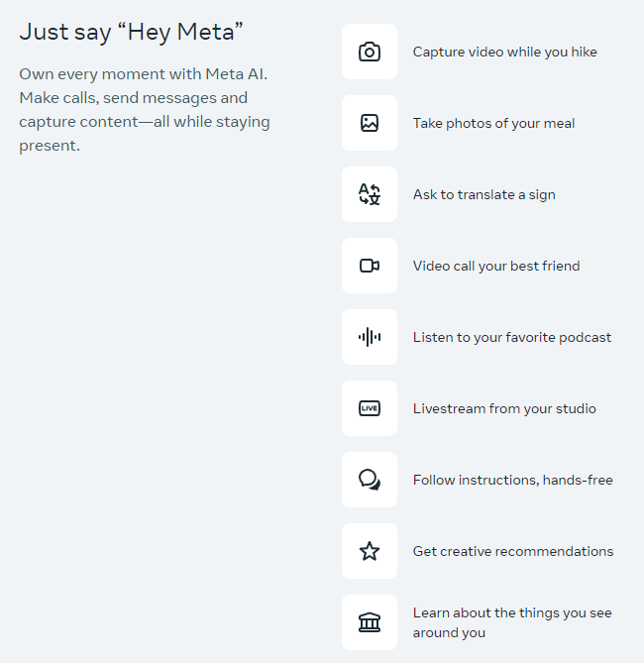
Task: Click the star recommendations icon
Action: coord(370,551)
